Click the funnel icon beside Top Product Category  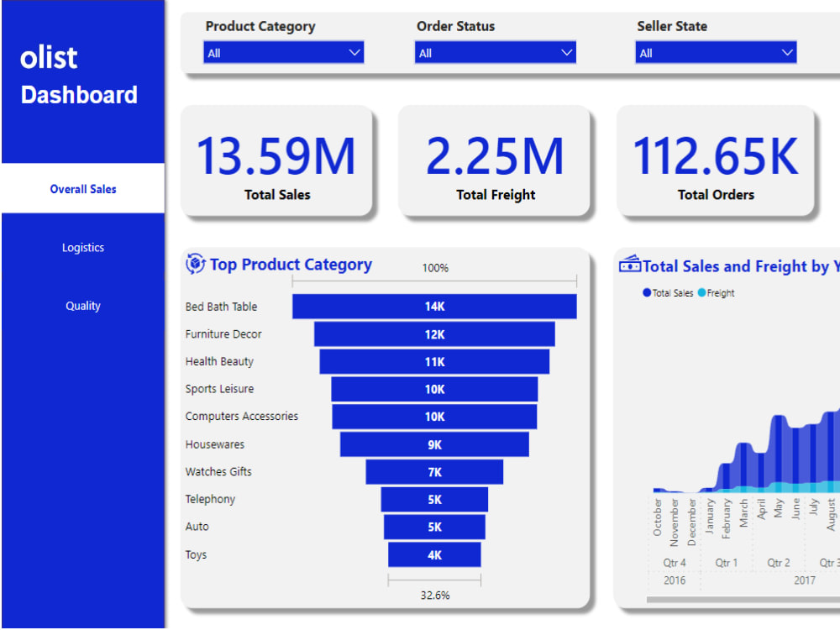point(194,264)
